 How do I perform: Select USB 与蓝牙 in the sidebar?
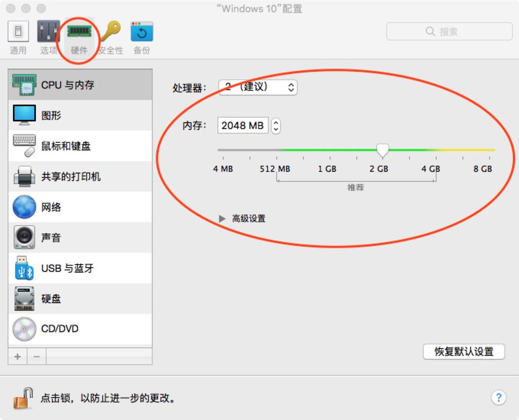(x=80, y=268)
